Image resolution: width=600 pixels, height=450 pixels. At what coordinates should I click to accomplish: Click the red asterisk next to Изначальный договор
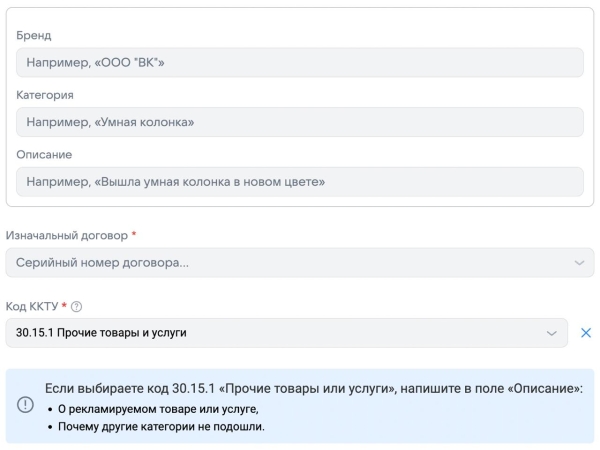[x=134, y=235]
